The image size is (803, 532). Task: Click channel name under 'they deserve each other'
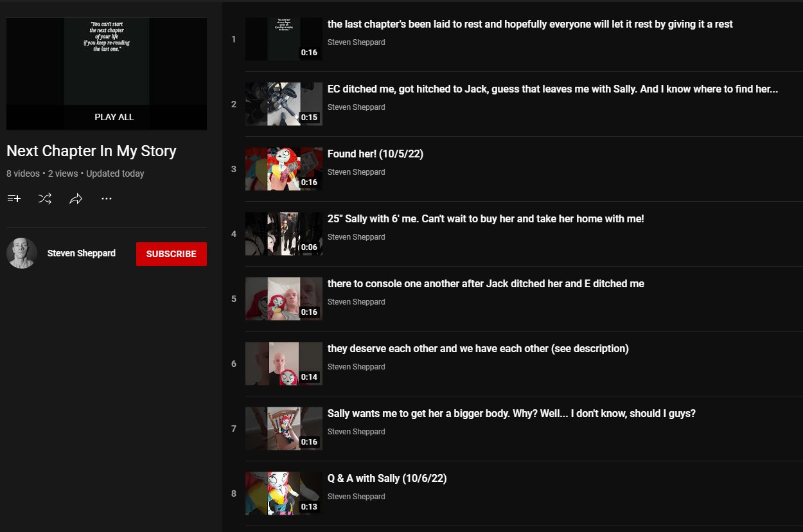click(x=356, y=367)
